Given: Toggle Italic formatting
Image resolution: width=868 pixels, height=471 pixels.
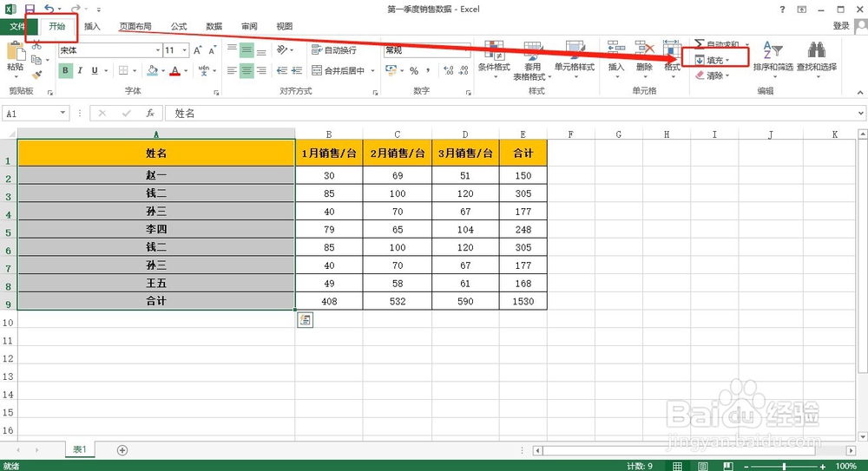Looking at the screenshot, I should [x=80, y=70].
